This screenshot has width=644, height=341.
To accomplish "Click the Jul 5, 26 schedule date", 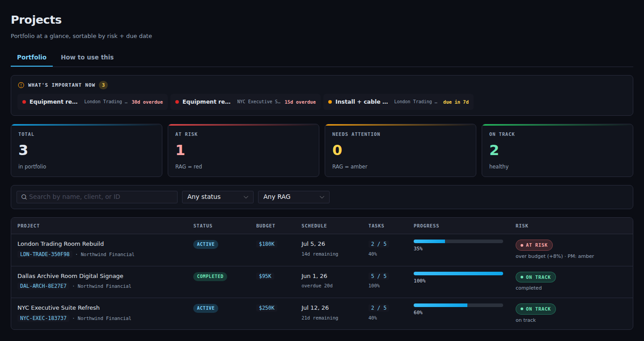I will coord(313,244).
